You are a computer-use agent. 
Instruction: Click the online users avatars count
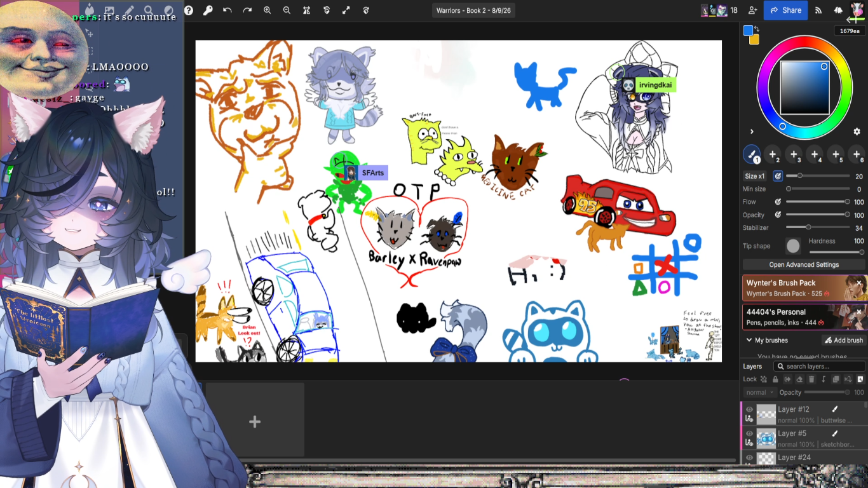(x=719, y=10)
